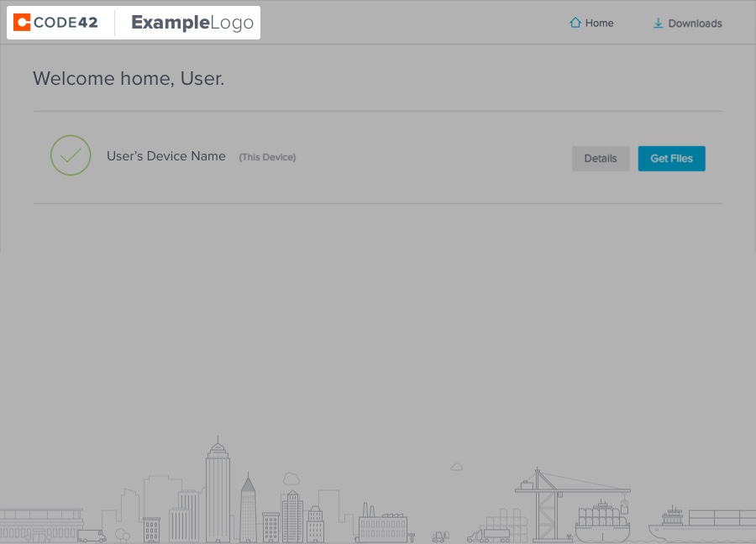Viewport: 756px width, 544px height.
Task: Click the orange Code42 "C" icon
Action: tap(21, 23)
